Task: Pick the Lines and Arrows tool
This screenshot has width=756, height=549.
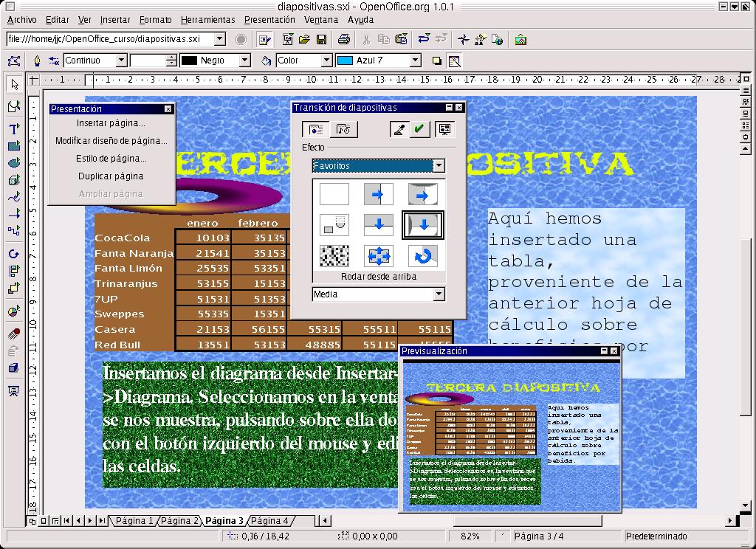Action: pyautogui.click(x=14, y=213)
